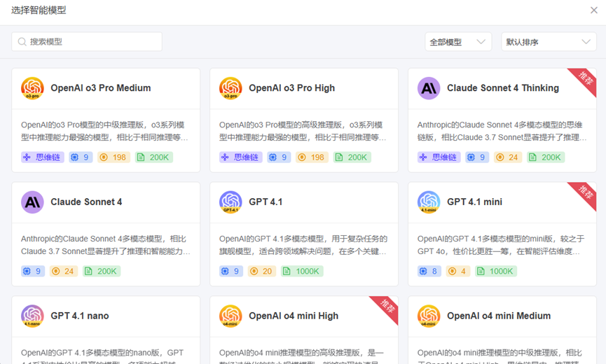Image resolution: width=606 pixels, height=364 pixels.
Task: Select the GPT 4.1 nano model title
Action: (x=80, y=316)
